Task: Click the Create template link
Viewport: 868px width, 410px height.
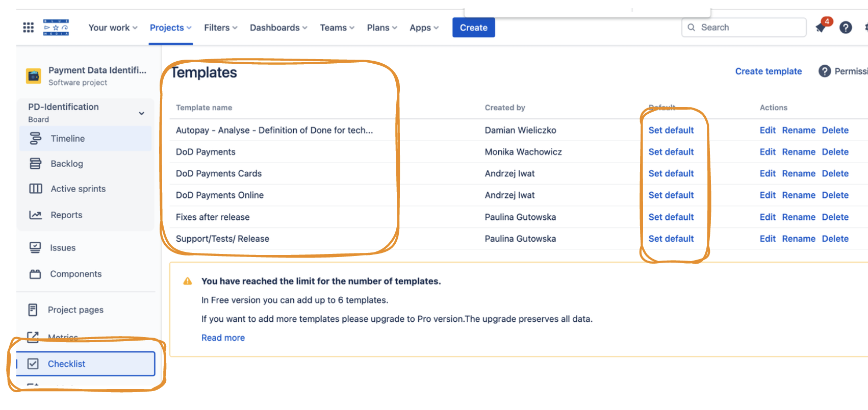Action: 768,71
